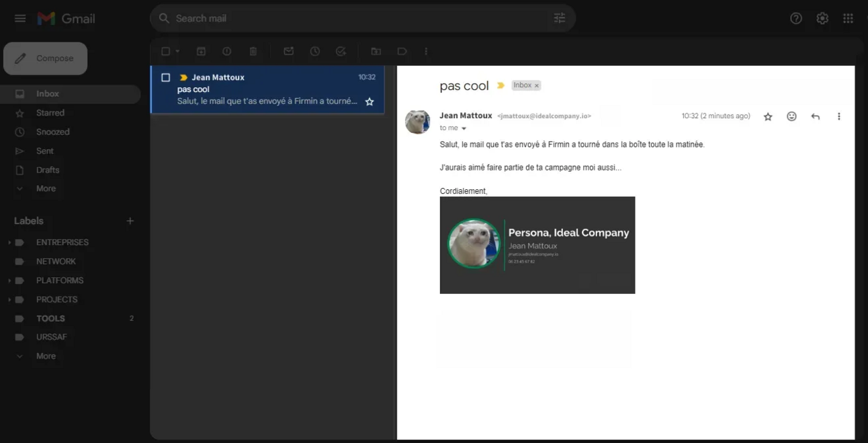This screenshot has width=868, height=443.
Task: Open Settings gear icon
Action: [x=822, y=18]
